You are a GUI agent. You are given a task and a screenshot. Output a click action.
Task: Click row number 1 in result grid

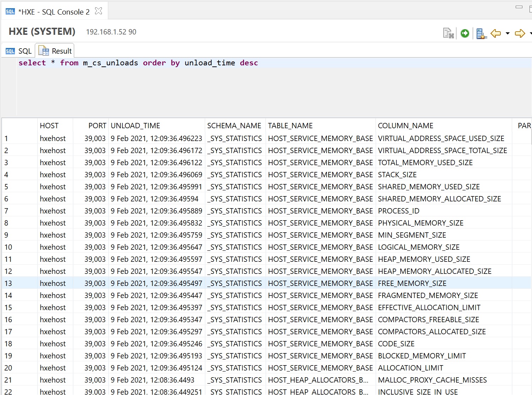coord(6,139)
